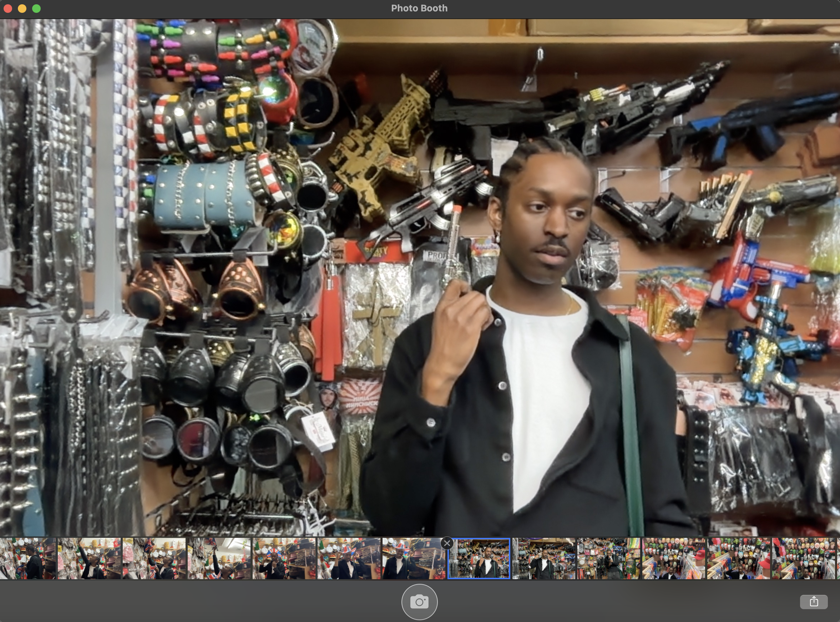Image resolution: width=840 pixels, height=622 pixels.
Task: Open second thumbnail, reaching up near pink items
Action: (89, 559)
